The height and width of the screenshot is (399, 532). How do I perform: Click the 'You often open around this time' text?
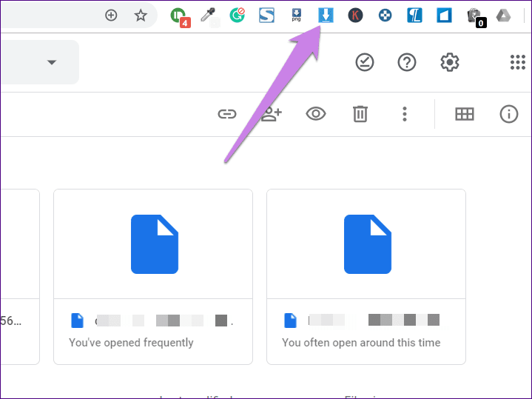361,342
